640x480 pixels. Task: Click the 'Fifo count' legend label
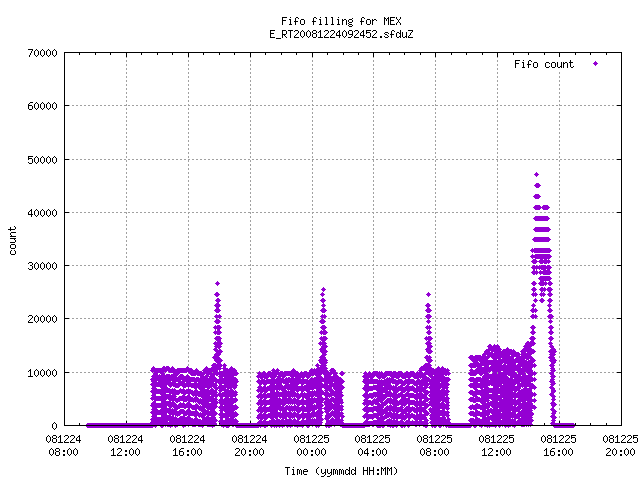(544, 64)
